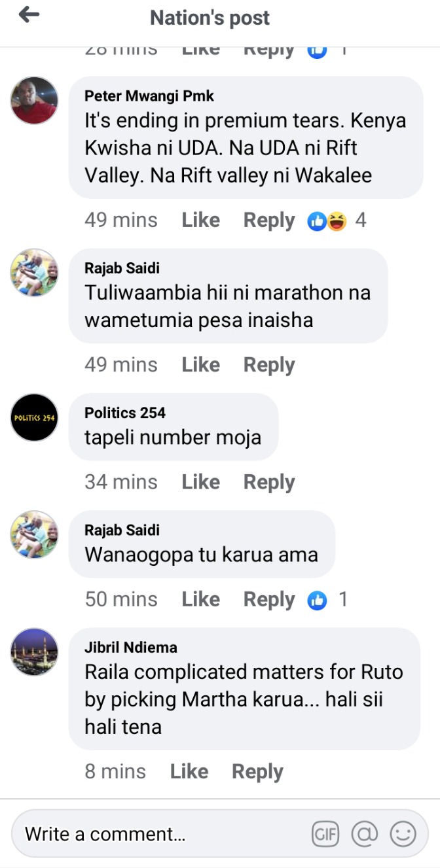Image resolution: width=440 pixels, height=868 pixels.
Task: Reply to Politics 254's comment
Action: (x=269, y=483)
